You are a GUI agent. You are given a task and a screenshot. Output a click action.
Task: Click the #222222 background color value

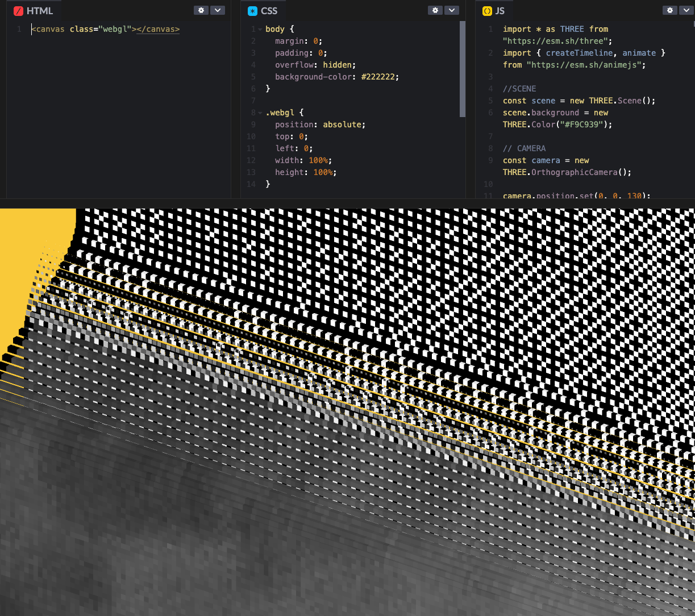pos(380,77)
